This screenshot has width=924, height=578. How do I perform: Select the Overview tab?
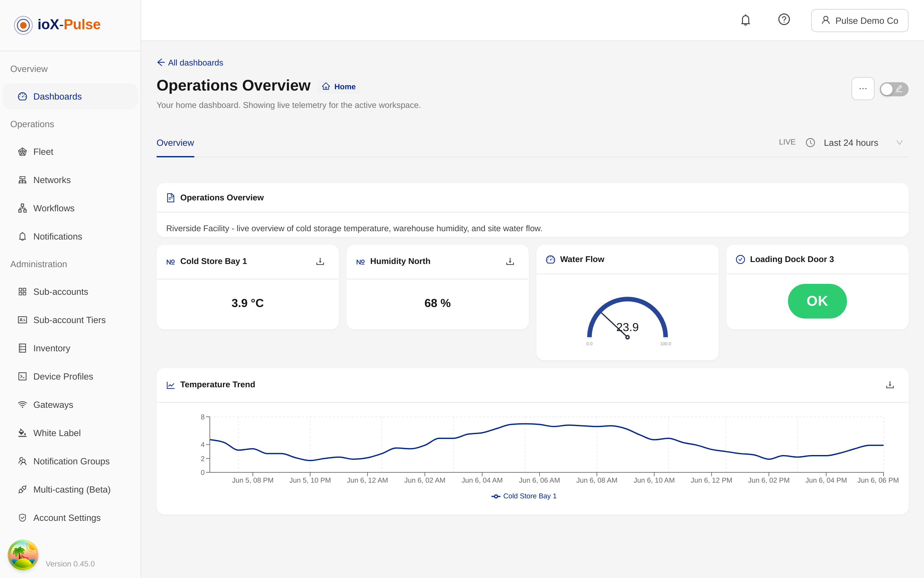click(x=175, y=143)
